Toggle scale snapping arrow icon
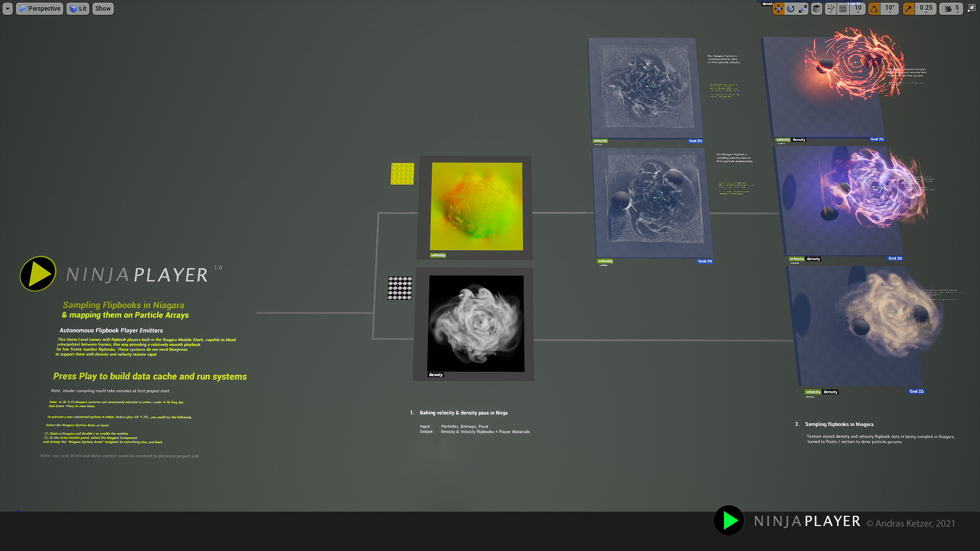980x551 pixels. pyautogui.click(x=909, y=9)
